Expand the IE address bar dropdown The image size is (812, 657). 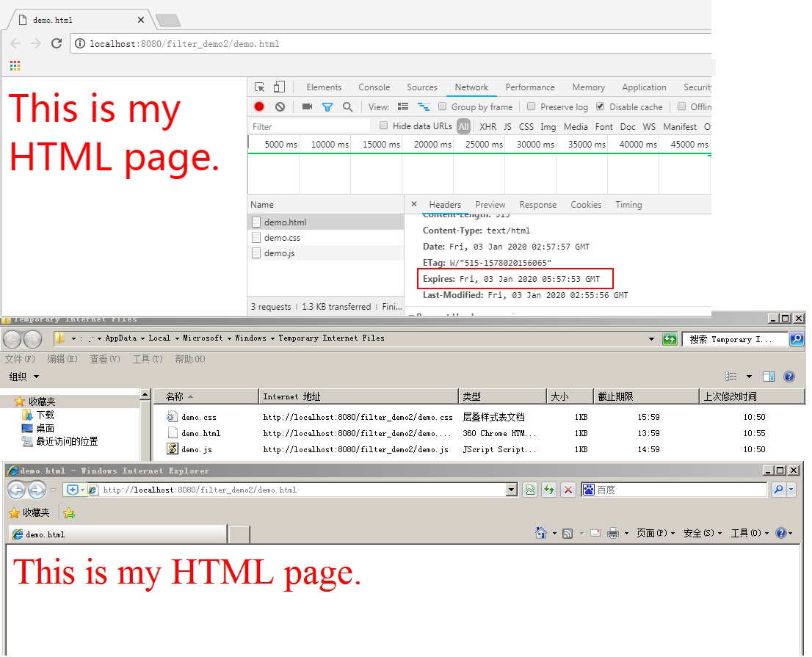point(512,489)
